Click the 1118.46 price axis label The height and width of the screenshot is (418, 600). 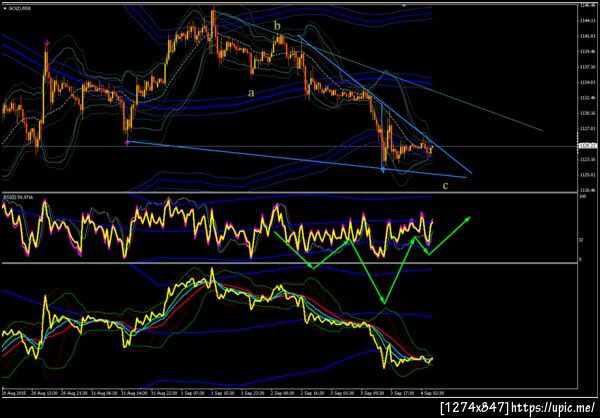(x=587, y=190)
